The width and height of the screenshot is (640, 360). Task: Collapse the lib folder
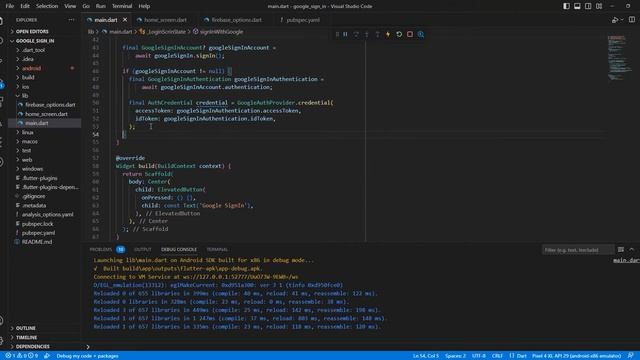(x=44, y=96)
